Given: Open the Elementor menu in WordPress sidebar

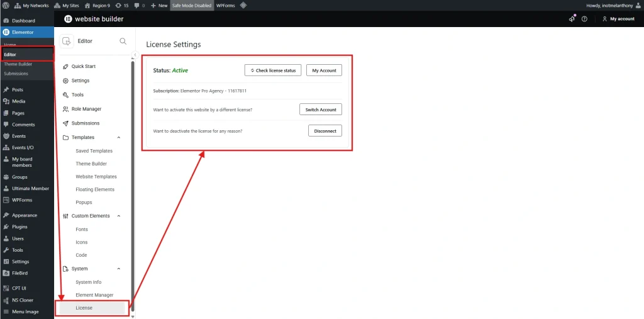Looking at the screenshot, I should pos(26,32).
